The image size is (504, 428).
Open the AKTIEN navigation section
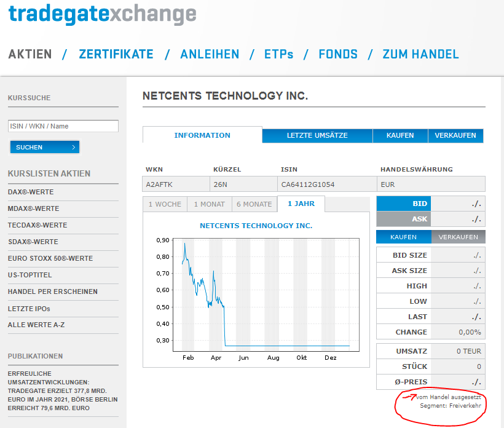coord(30,54)
